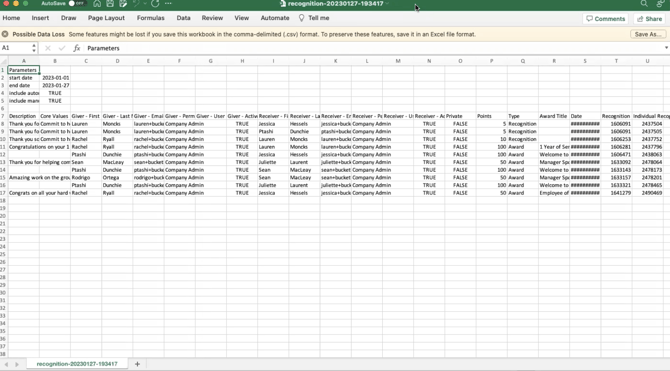Add a new sheet with plus icon
The width and height of the screenshot is (670, 371).
point(137,364)
